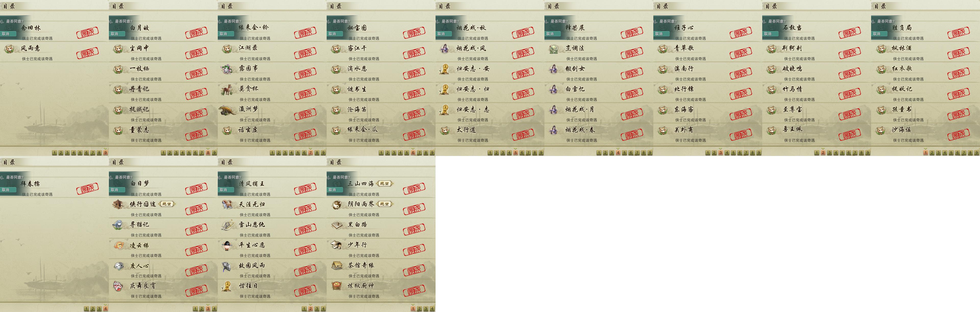Click the hot pot icon for 炼狱厨神
The height and width of the screenshot is (312, 980).
(x=336, y=286)
